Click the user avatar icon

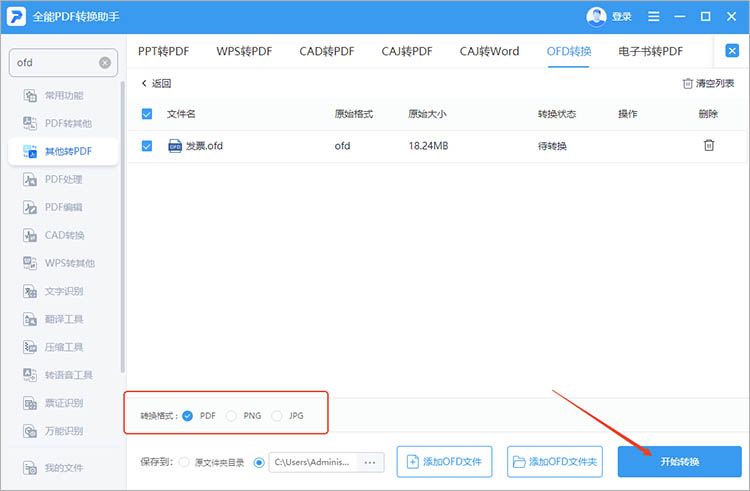click(x=596, y=17)
